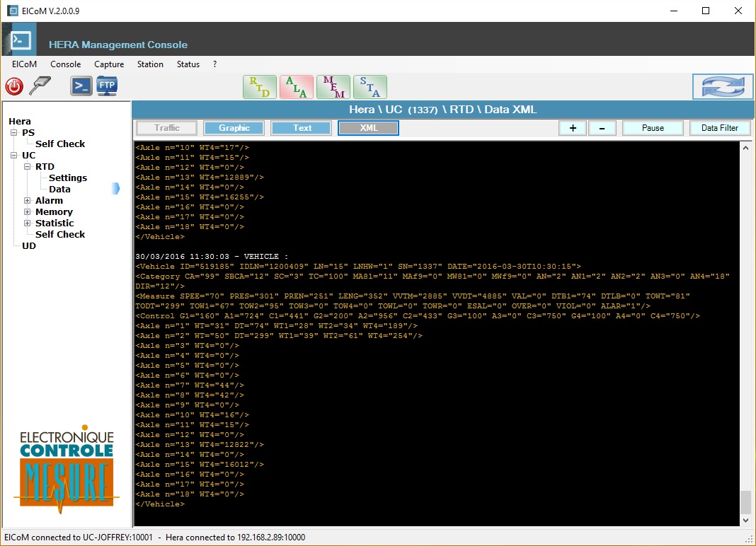Click the plus button
This screenshot has width=756, height=546.
click(573, 128)
